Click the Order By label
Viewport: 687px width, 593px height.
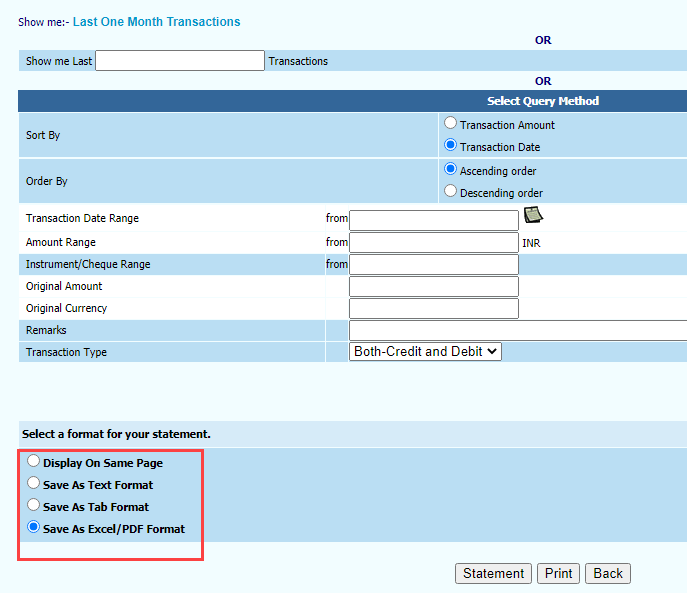tap(46, 181)
